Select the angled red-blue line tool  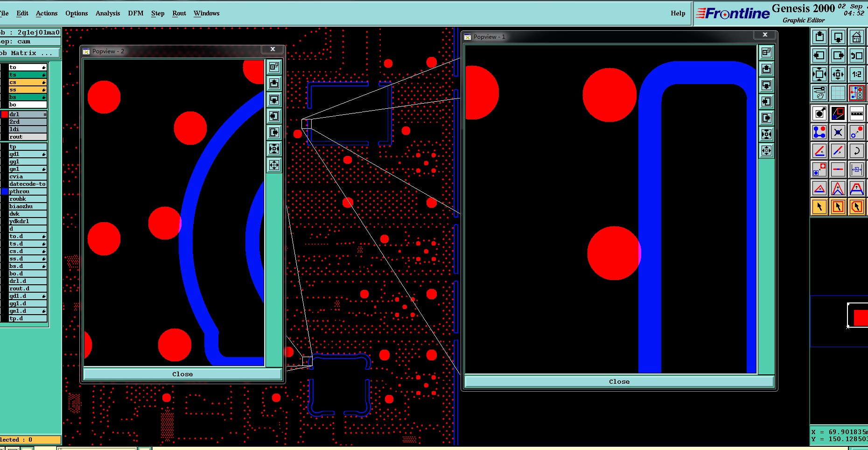(x=819, y=151)
